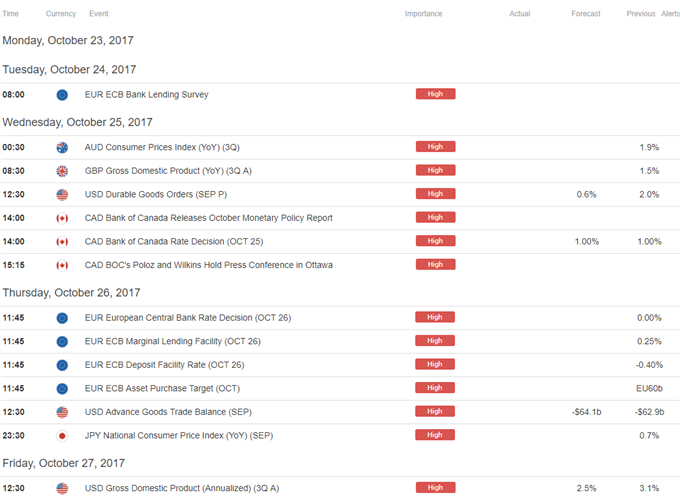Open USD Gross Domestic Product (Annualized) event

click(182, 488)
